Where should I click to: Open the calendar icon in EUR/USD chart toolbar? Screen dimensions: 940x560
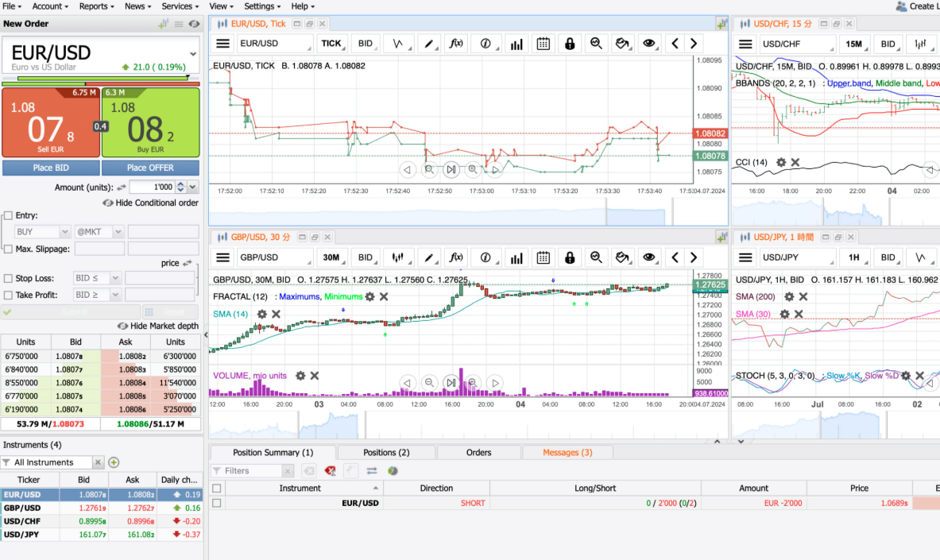coord(543,44)
